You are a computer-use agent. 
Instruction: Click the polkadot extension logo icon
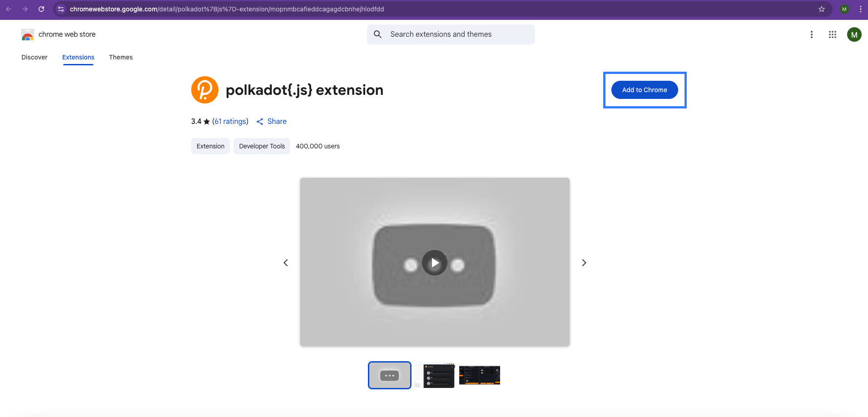tap(205, 90)
